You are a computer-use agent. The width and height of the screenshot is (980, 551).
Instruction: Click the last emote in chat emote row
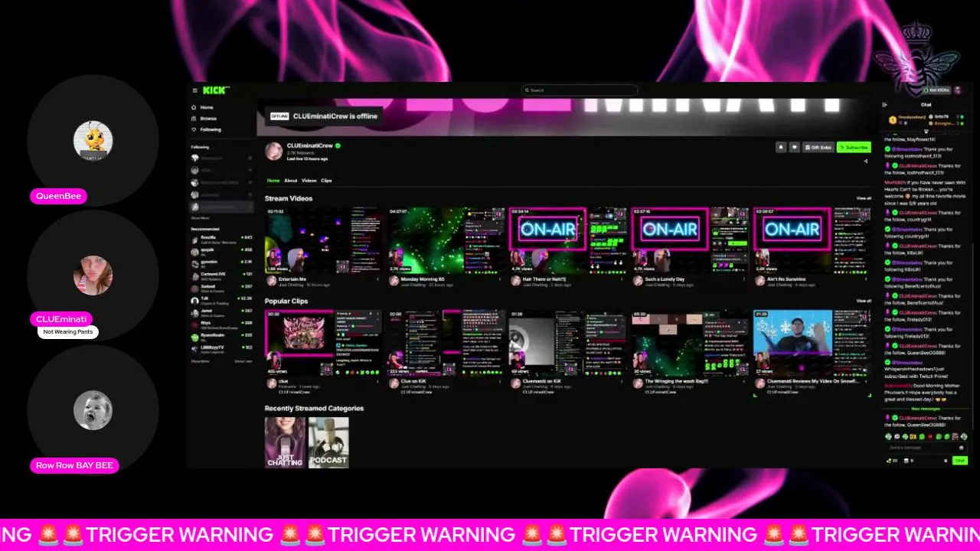click(963, 436)
